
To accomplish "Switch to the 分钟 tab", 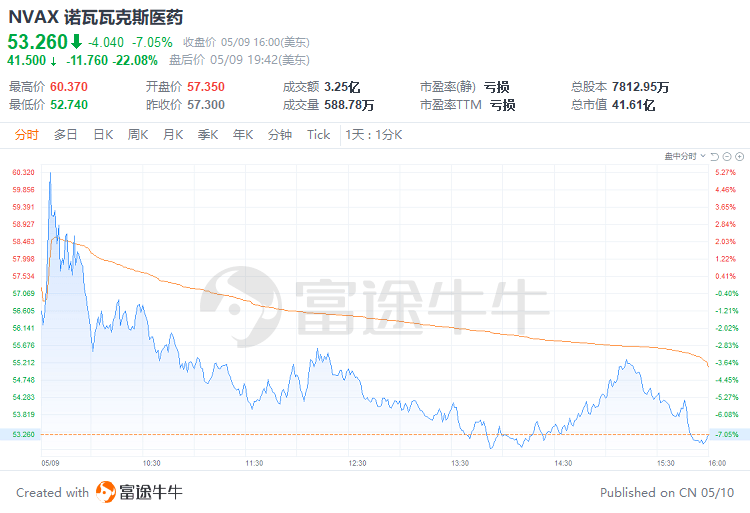I will click(x=280, y=135).
